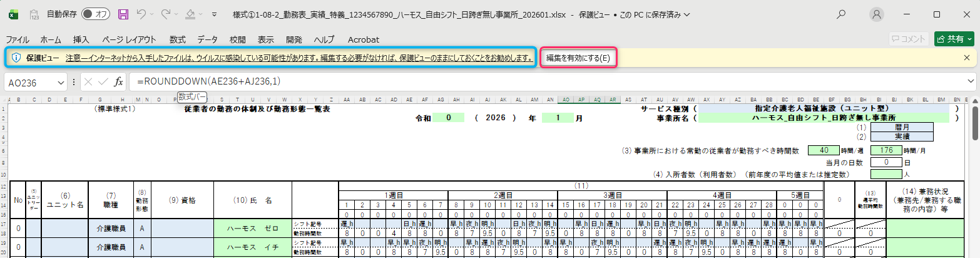Viewport: 980px width, 258px height.
Task: Click 編集を有効にする(E) button
Action: pyautogui.click(x=578, y=58)
